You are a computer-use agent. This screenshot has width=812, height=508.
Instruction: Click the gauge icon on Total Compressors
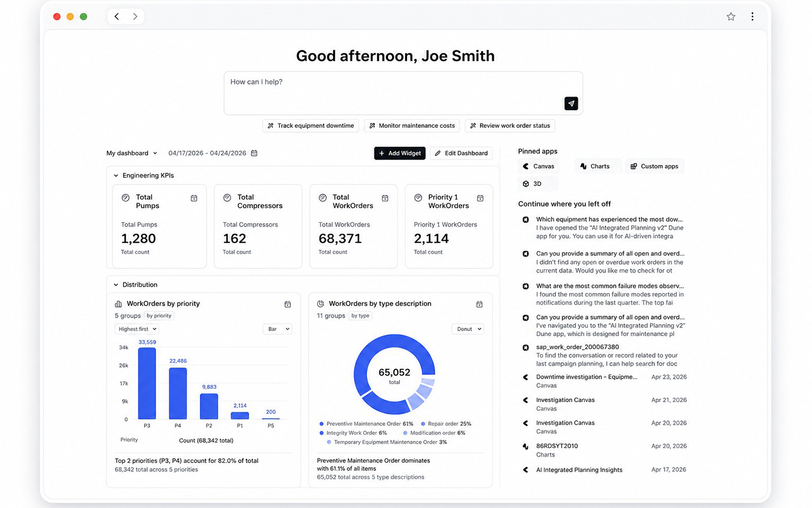pyautogui.click(x=227, y=198)
